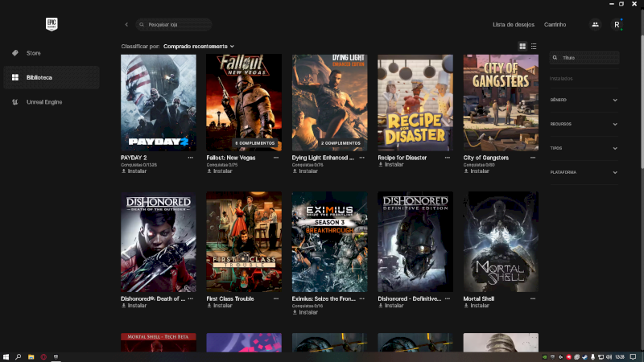
Task: Open PAYDAY 2 cover thumbnail
Action: (x=158, y=103)
